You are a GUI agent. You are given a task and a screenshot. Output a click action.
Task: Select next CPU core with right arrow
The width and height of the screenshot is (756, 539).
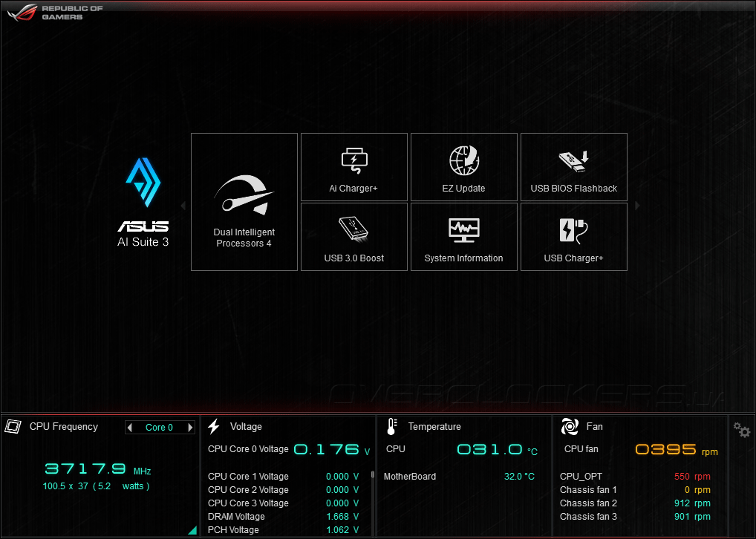[190, 427]
